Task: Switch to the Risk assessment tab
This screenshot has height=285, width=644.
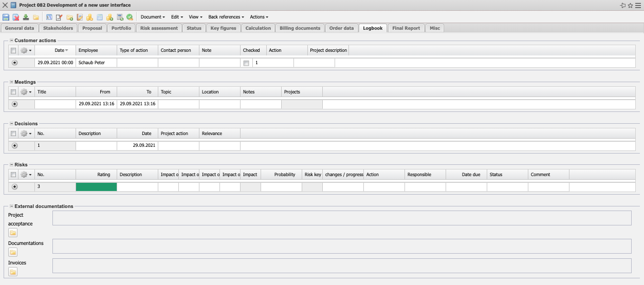Action: click(159, 28)
